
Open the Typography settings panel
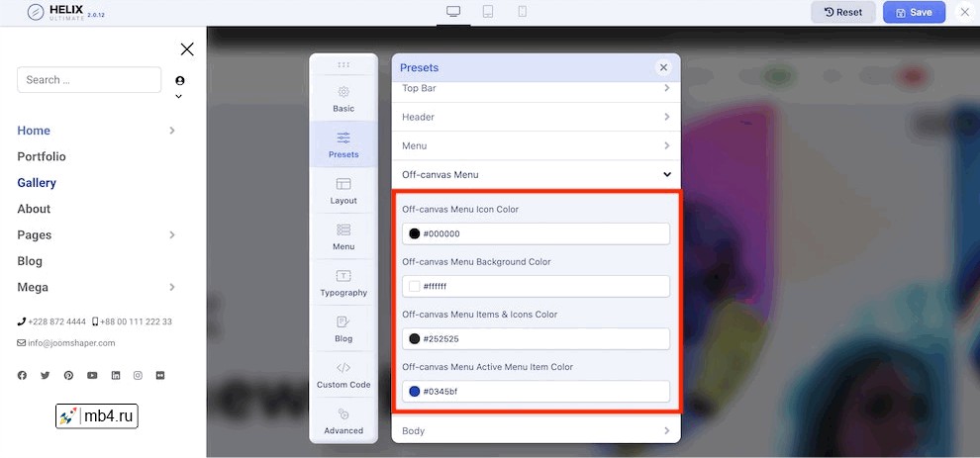tap(343, 283)
